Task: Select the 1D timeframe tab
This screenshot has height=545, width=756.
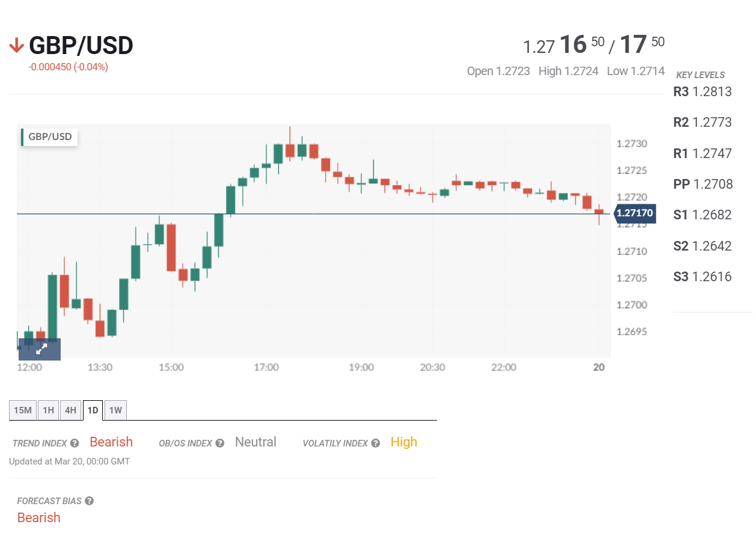Action: 93,410
